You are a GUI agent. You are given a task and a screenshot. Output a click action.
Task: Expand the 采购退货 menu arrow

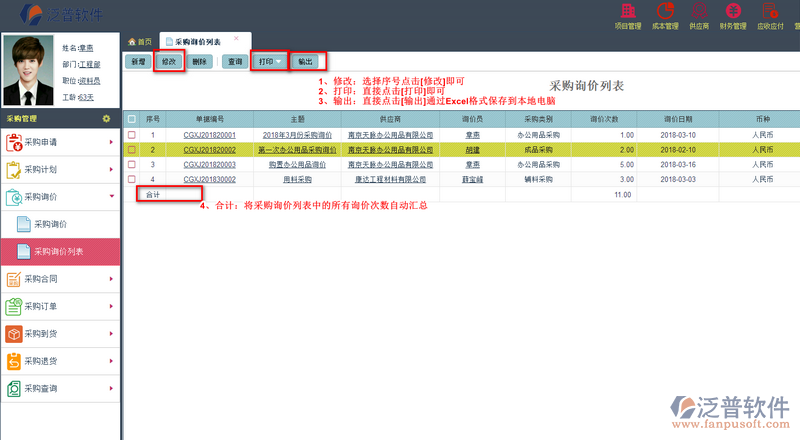pyautogui.click(x=111, y=361)
